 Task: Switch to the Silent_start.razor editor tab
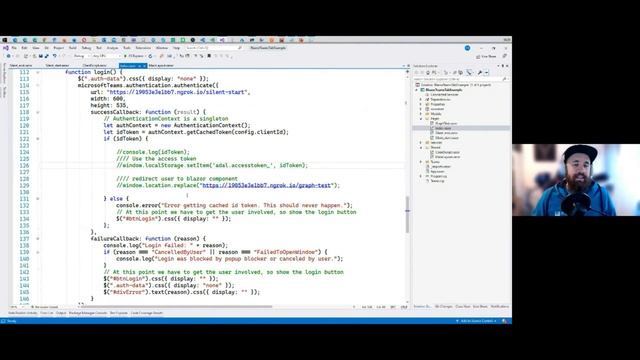[58, 66]
